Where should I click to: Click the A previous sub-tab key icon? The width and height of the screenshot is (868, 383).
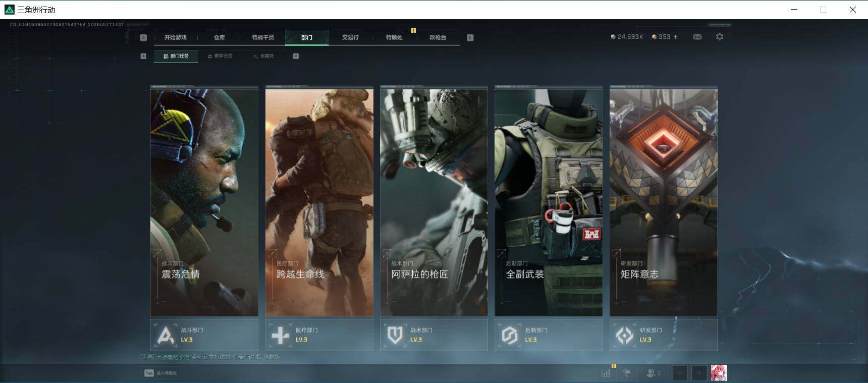click(143, 56)
